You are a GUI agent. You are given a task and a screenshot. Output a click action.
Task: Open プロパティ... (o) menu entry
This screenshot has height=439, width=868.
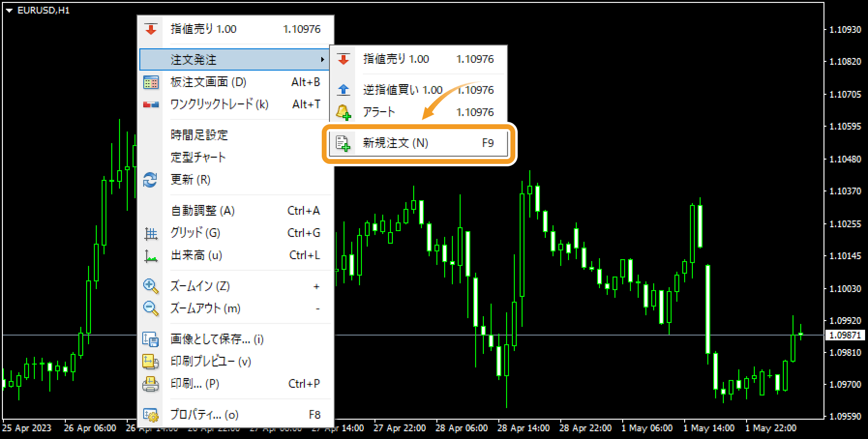[236, 415]
